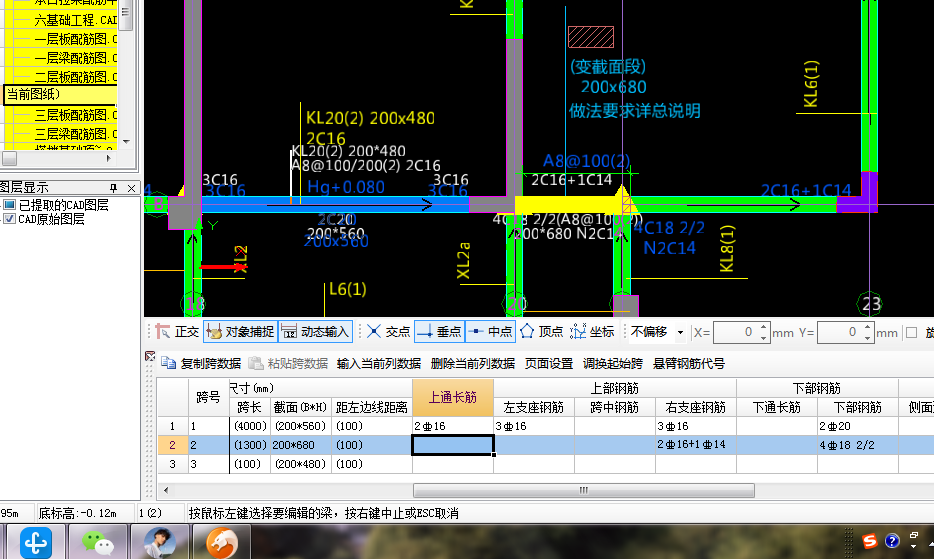Open the portrait avatar app in taskbar
This screenshot has height=559, width=934.
click(160, 542)
